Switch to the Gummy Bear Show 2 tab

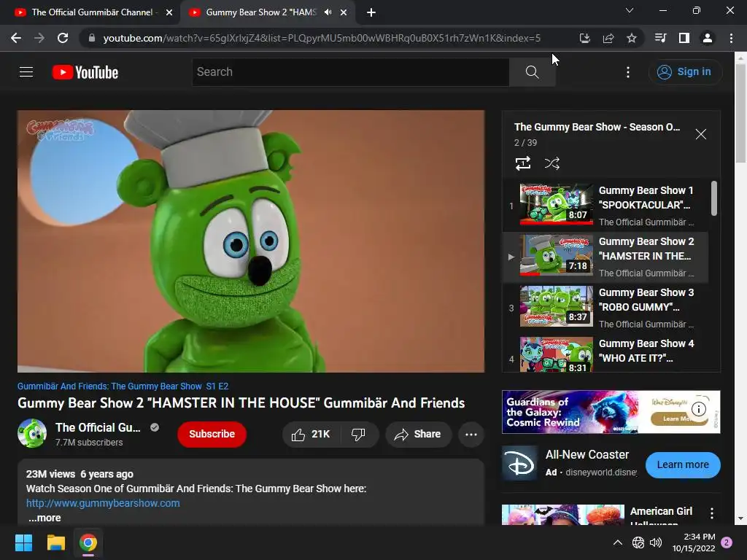pos(260,12)
